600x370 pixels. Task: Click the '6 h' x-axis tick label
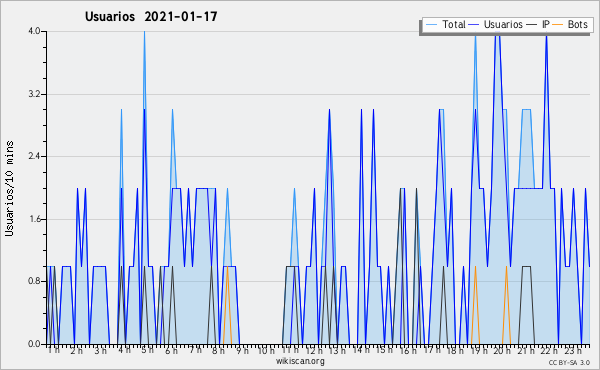pos(171,350)
